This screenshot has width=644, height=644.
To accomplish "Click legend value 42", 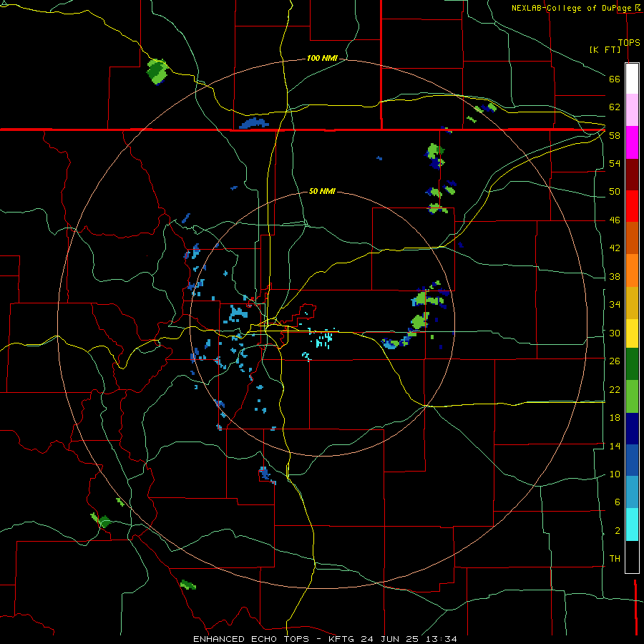I will pyautogui.click(x=615, y=248).
